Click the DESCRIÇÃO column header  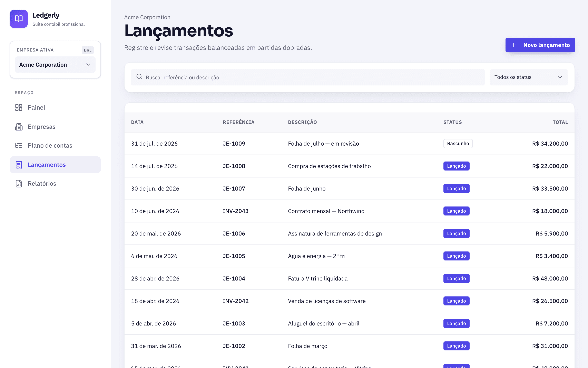coord(303,122)
